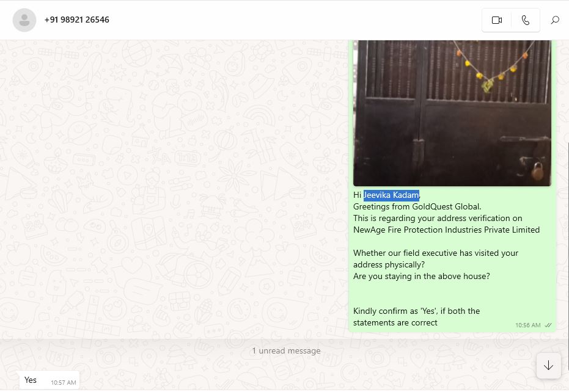
Task: Open the black door photo attachment
Action: coord(452,113)
